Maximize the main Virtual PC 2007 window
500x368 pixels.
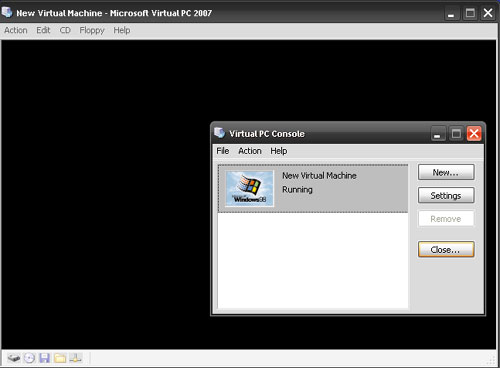pos(470,13)
